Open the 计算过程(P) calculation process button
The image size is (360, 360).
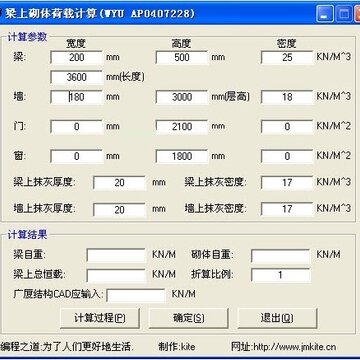(x=99, y=318)
